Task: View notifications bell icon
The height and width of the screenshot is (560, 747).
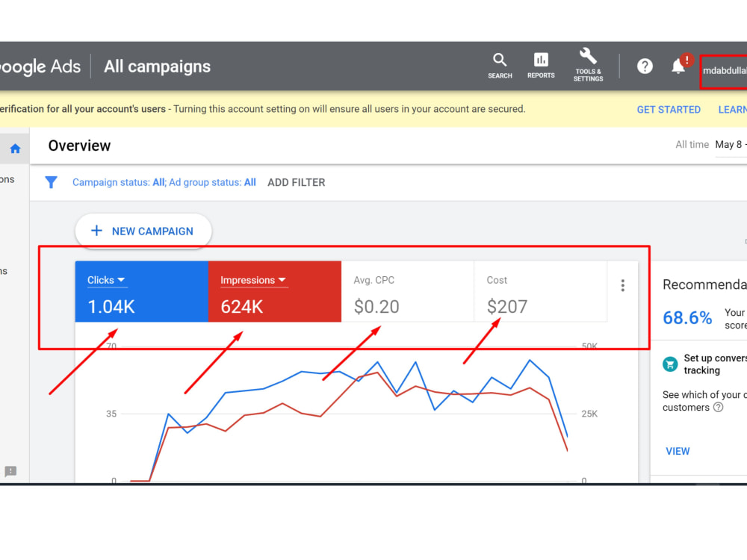Action: (x=678, y=66)
